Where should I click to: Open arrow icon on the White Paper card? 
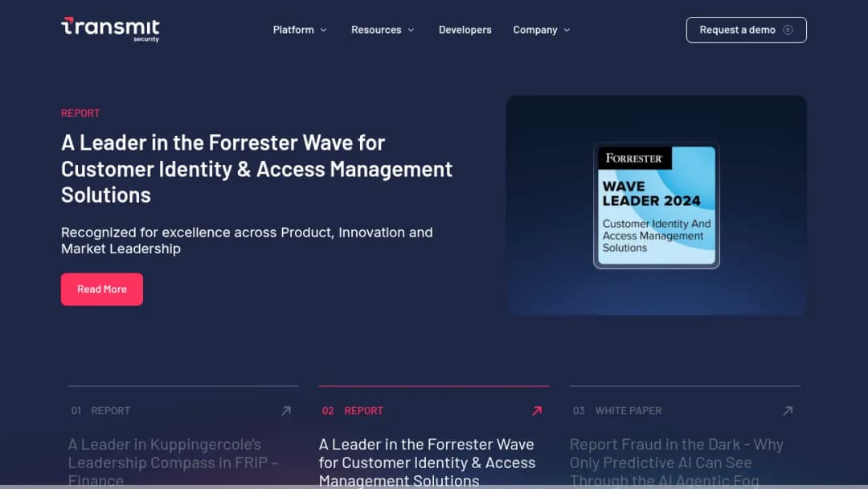(x=788, y=411)
